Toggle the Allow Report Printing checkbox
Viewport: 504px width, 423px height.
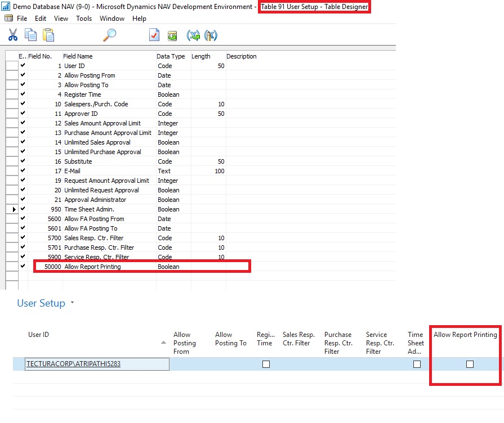tap(470, 364)
